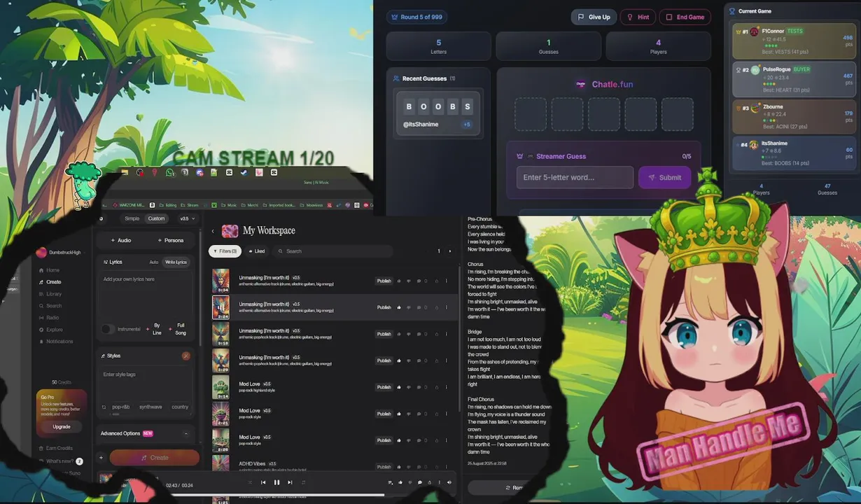Pause the currently playing song

(x=276, y=482)
